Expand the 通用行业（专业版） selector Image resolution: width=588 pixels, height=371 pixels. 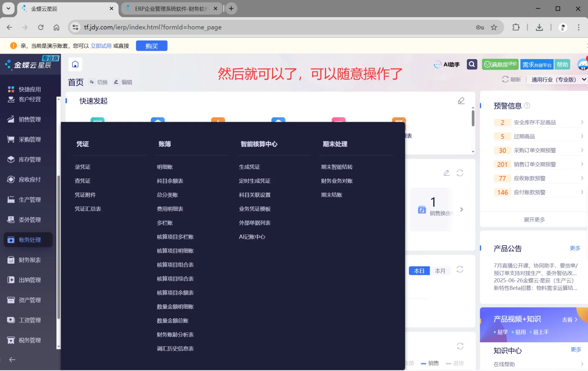pos(556,79)
